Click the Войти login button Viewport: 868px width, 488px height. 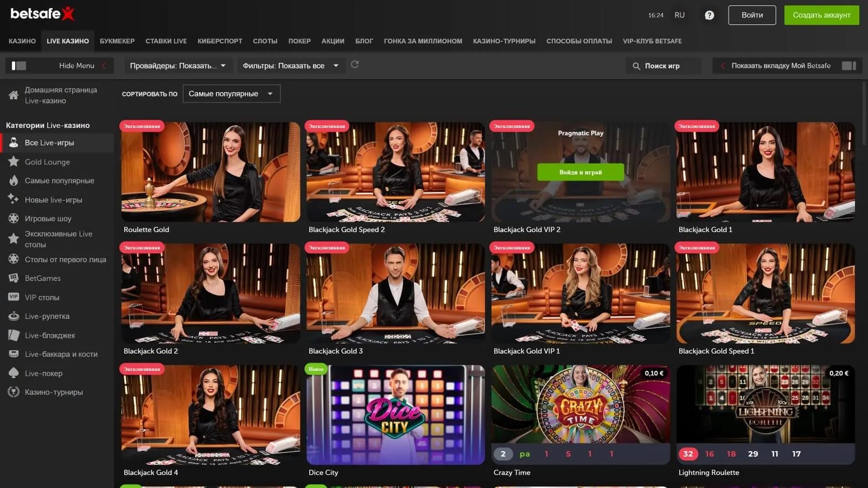pyautogui.click(x=752, y=15)
